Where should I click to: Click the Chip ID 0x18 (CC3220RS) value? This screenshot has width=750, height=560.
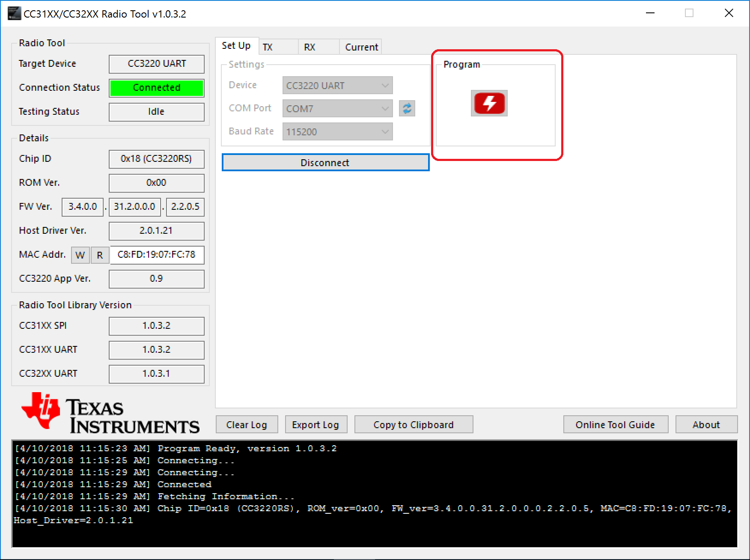tap(157, 159)
